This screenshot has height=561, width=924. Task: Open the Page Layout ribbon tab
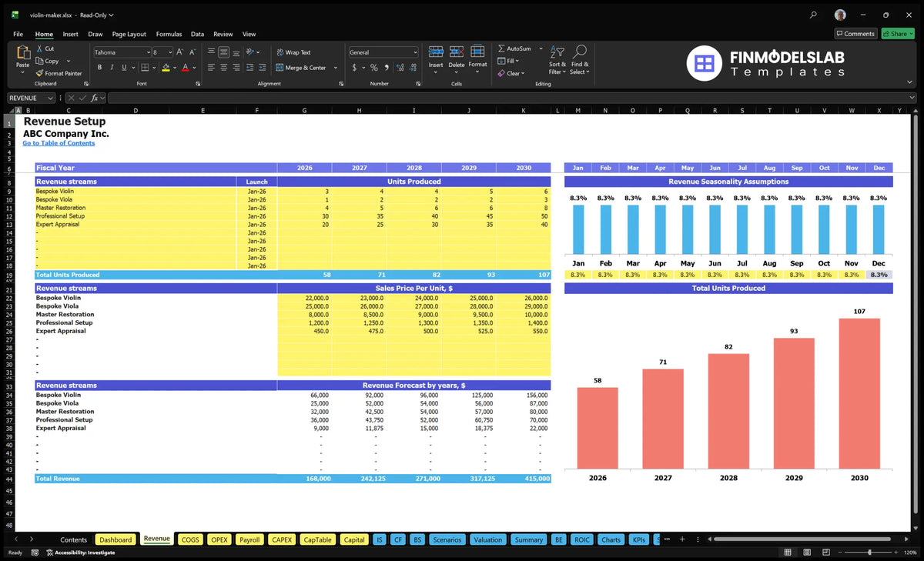(x=129, y=34)
